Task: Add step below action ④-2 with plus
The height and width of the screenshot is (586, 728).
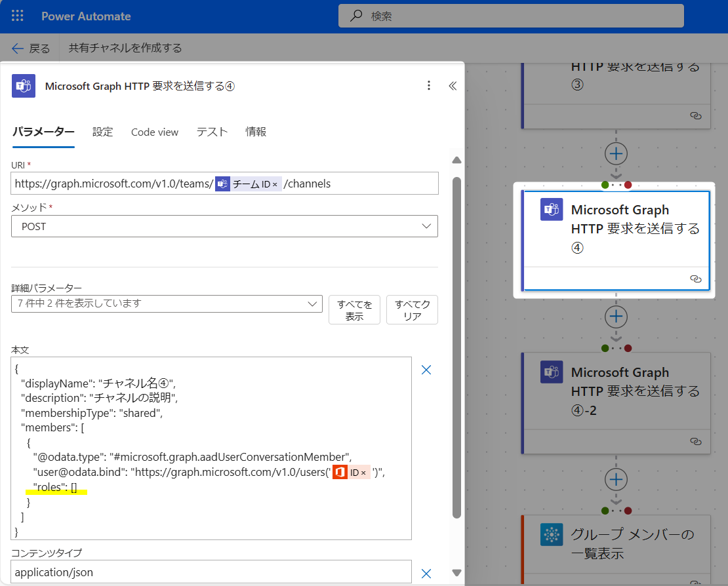Action: (x=616, y=479)
